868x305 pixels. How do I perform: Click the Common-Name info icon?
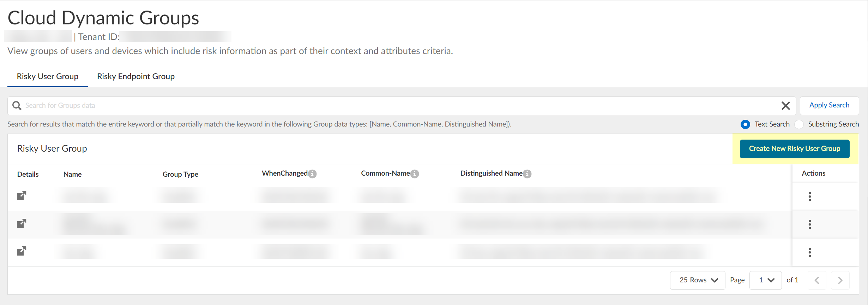coord(415,174)
